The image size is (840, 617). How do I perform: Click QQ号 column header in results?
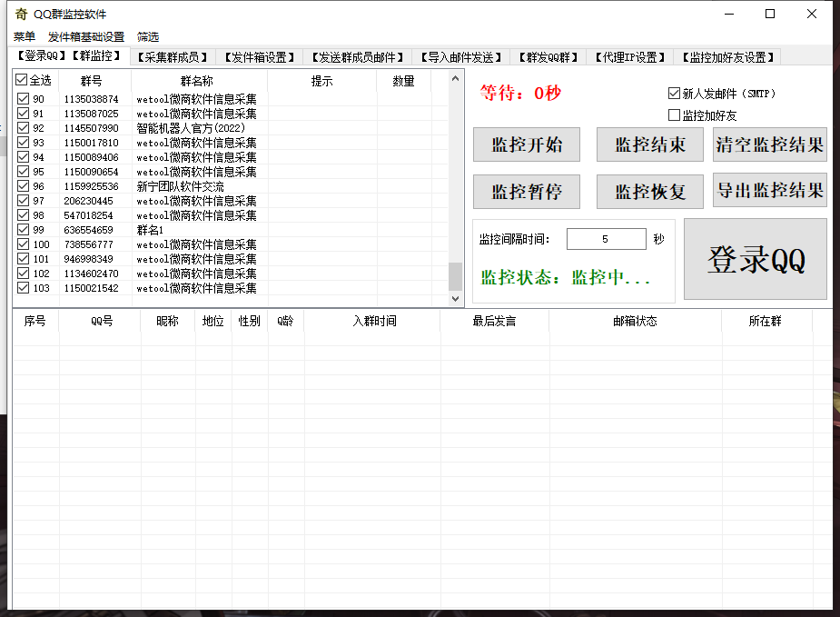(102, 321)
